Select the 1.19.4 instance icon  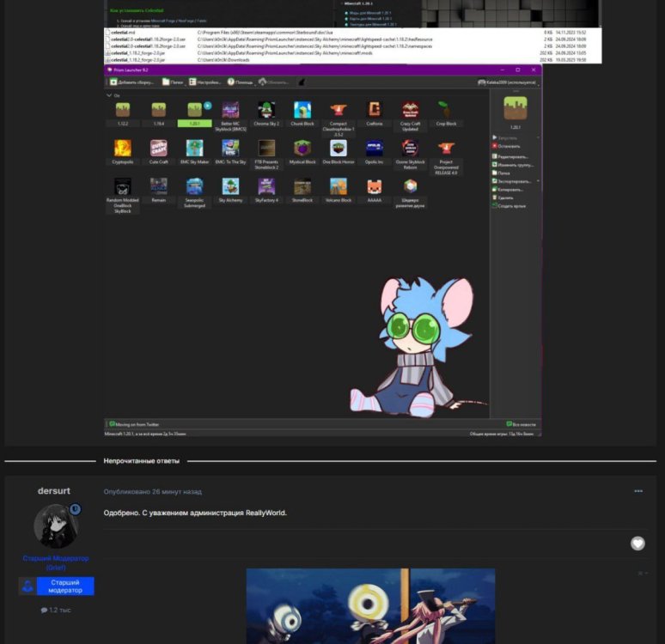click(x=159, y=110)
